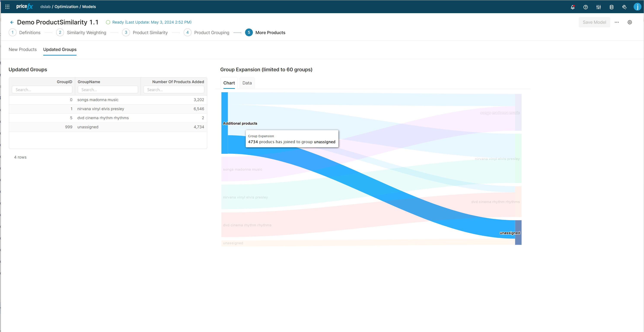Viewport: 644px width, 332px height.
Task: Open the app launcher grid icon
Action: coord(7,7)
